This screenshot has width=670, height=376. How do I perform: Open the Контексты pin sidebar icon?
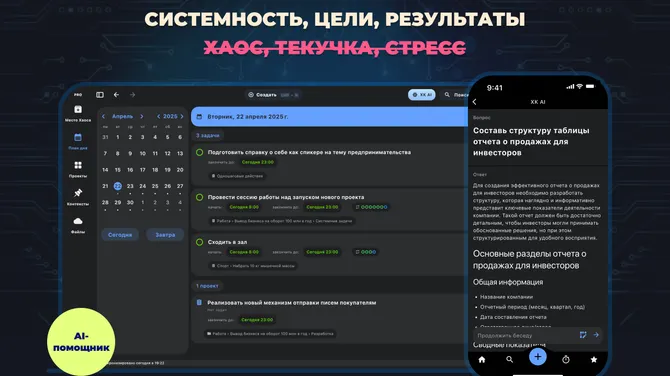coord(78,193)
